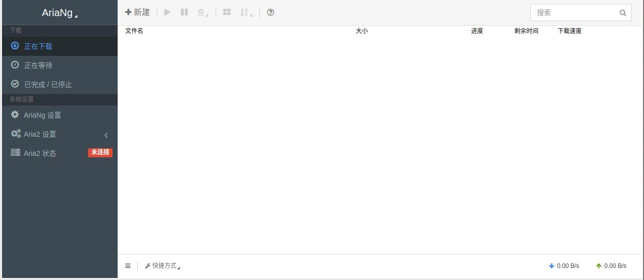Image resolution: width=644 pixels, height=280 pixels.
Task: Open AriaNg 设置 settings page
Action: click(59, 115)
